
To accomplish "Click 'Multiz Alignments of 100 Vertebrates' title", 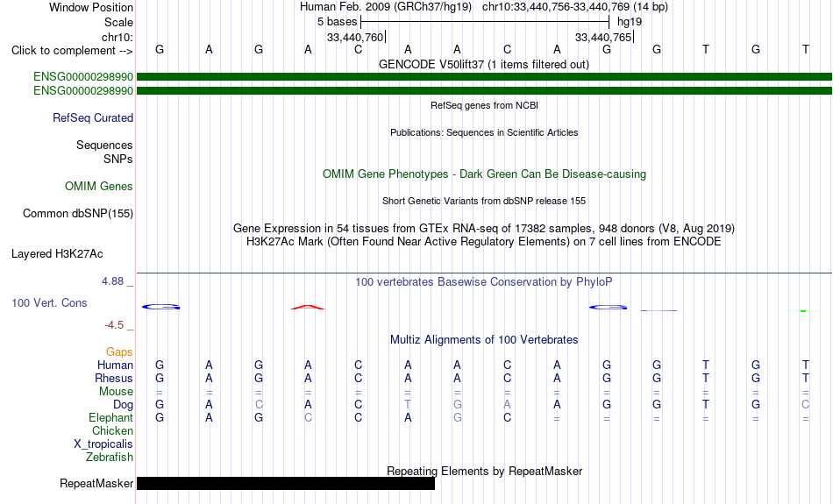I will 484,340.
